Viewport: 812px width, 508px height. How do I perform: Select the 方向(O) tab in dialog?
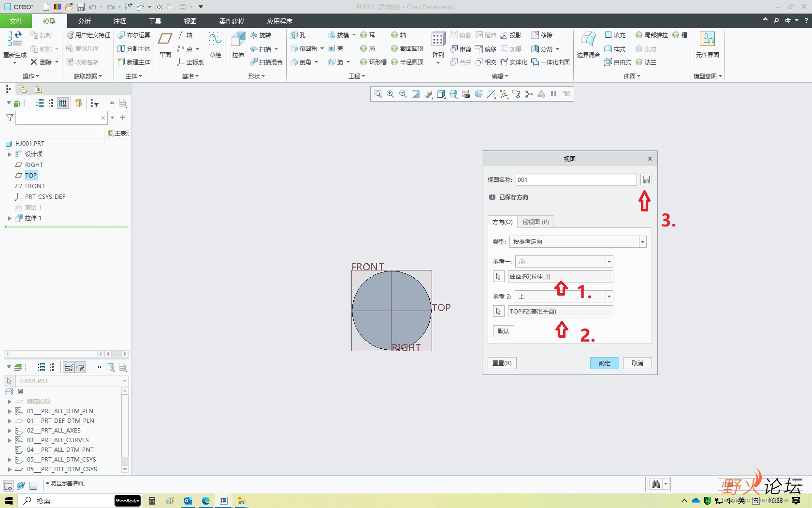click(502, 222)
